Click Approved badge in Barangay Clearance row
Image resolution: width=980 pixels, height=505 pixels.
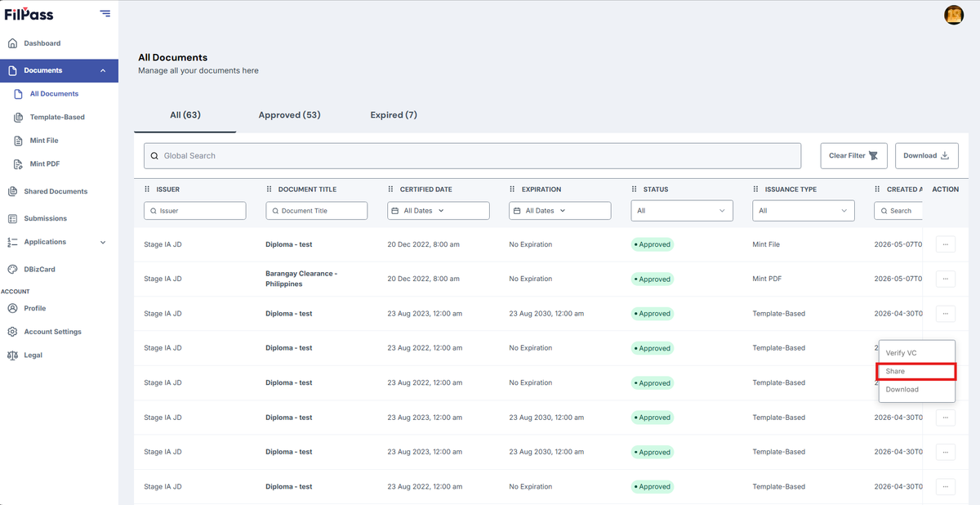pos(653,279)
